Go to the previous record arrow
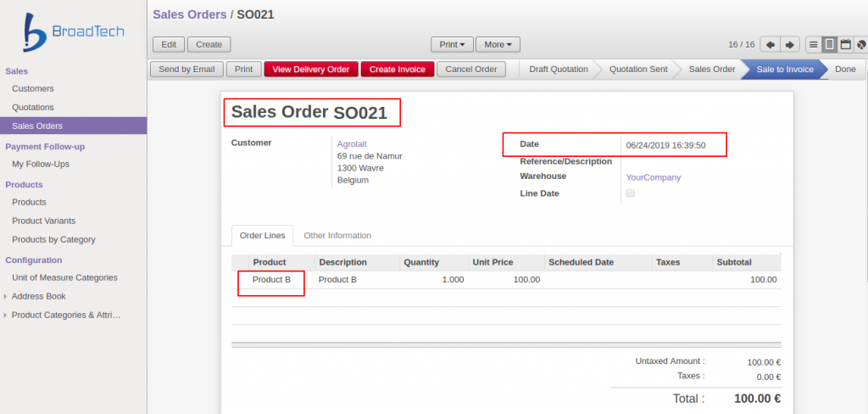Image resolution: width=868 pixels, height=414 pixels. (771, 44)
